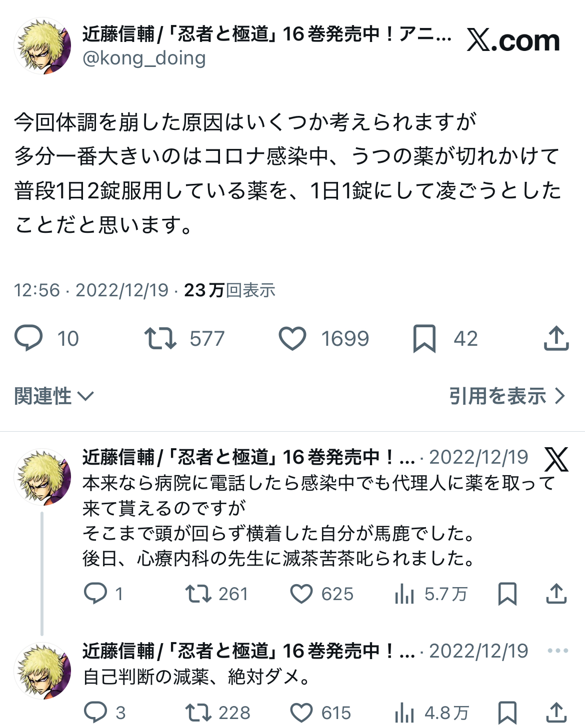Reply to the tweet about 心療内科の先生

pos(95,594)
